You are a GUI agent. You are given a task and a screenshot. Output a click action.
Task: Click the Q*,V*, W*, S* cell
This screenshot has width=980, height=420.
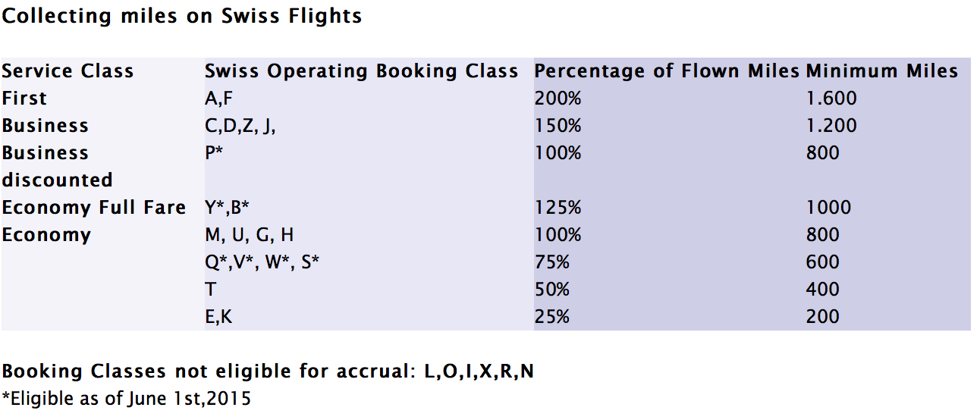coord(262,262)
